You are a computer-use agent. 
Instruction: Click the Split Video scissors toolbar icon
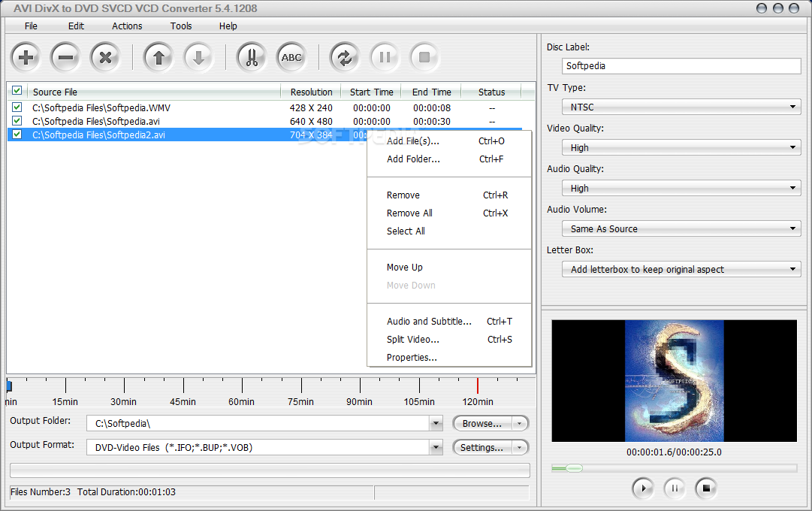click(x=252, y=57)
